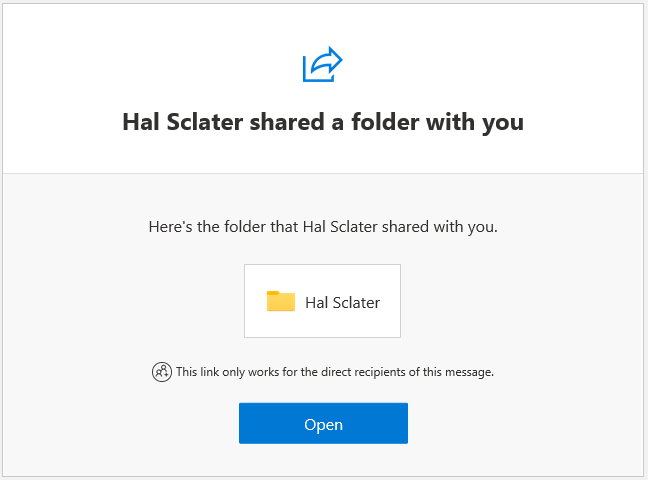Click the heading about shared folder
The image size is (648, 480).
(323, 122)
